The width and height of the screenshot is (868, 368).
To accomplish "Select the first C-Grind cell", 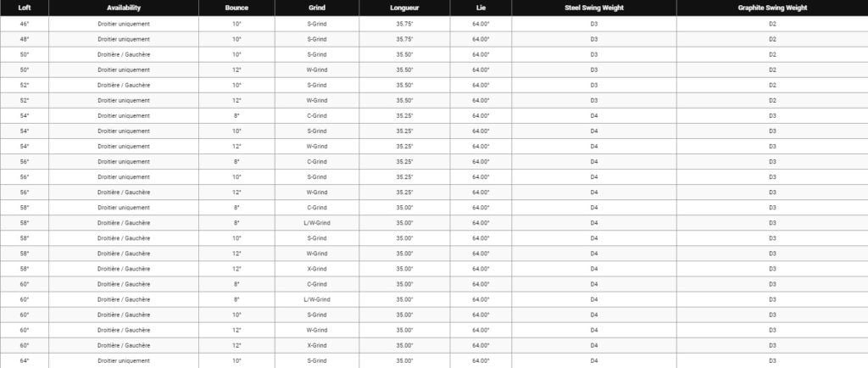I will pyautogui.click(x=317, y=115).
